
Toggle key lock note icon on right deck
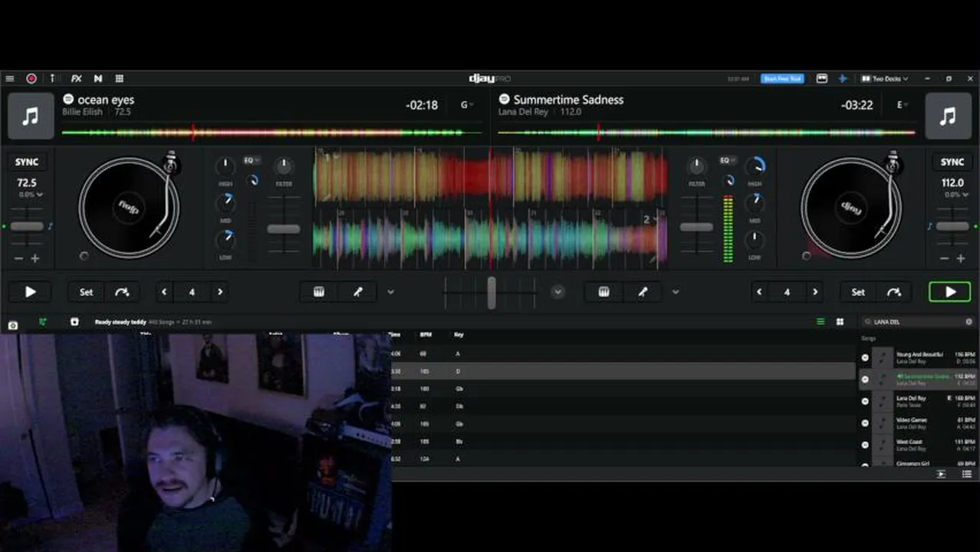point(929,227)
